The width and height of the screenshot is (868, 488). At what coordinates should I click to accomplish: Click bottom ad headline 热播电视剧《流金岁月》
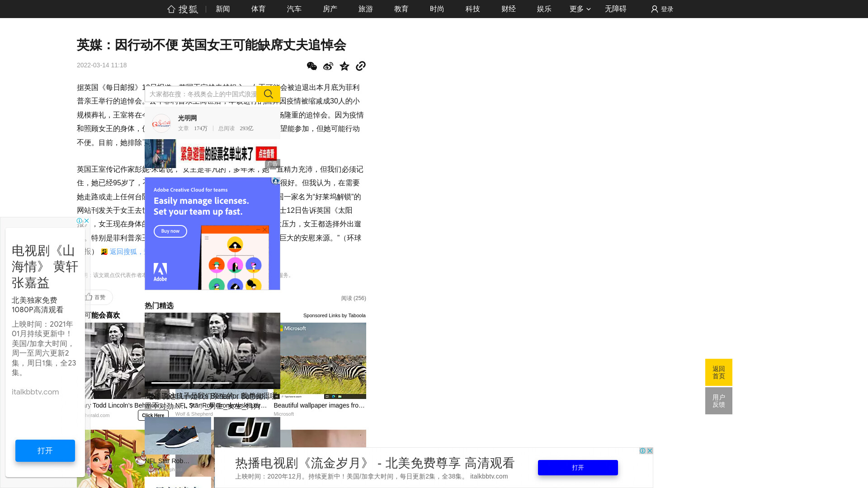375,463
